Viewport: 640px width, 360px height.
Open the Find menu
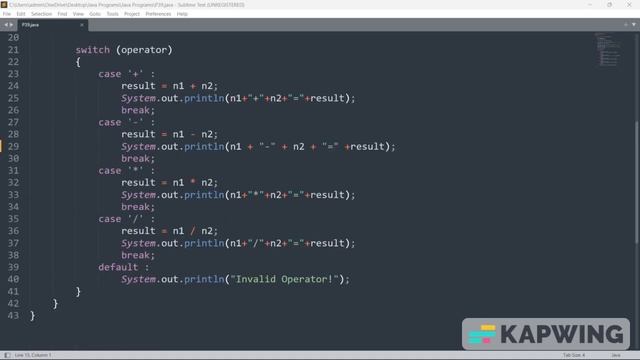point(62,14)
